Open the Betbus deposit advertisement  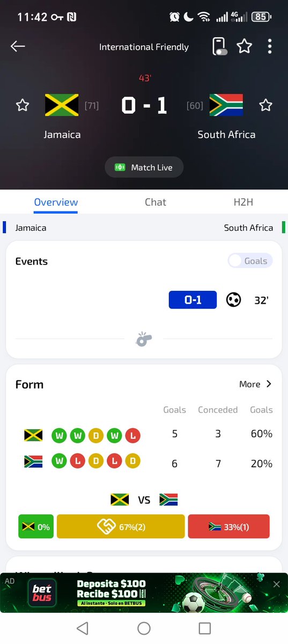click(x=144, y=592)
